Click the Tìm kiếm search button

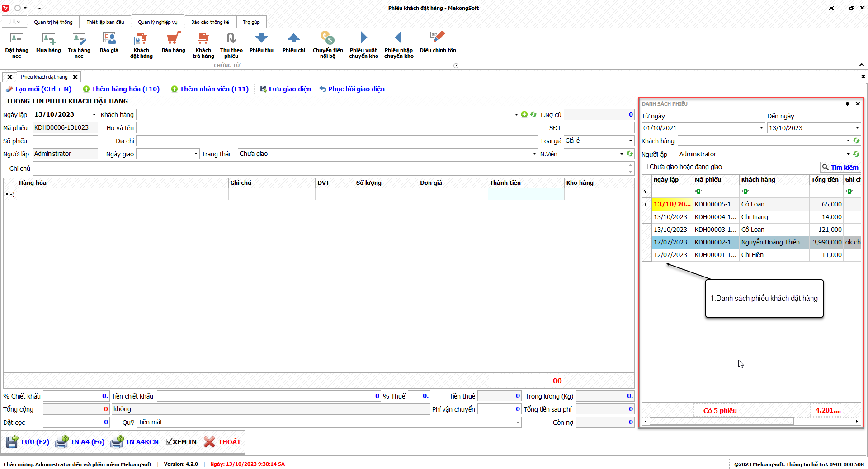pyautogui.click(x=840, y=167)
